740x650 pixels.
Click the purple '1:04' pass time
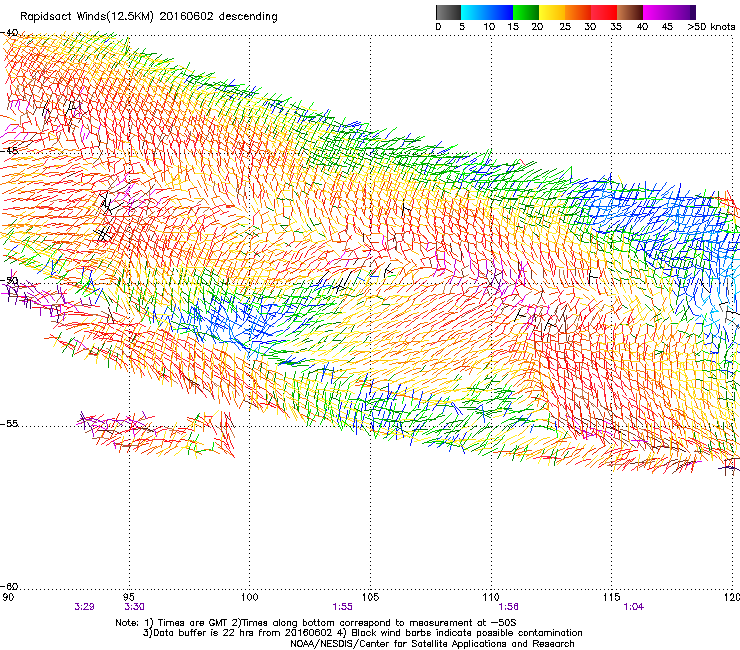click(x=633, y=607)
